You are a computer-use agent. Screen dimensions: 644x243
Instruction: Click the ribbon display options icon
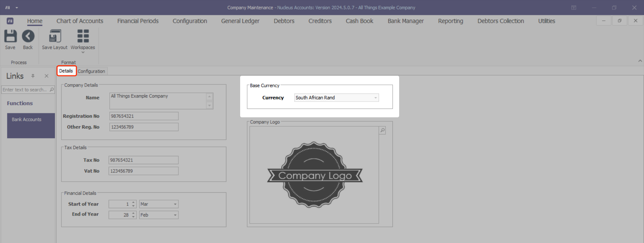click(x=574, y=7)
